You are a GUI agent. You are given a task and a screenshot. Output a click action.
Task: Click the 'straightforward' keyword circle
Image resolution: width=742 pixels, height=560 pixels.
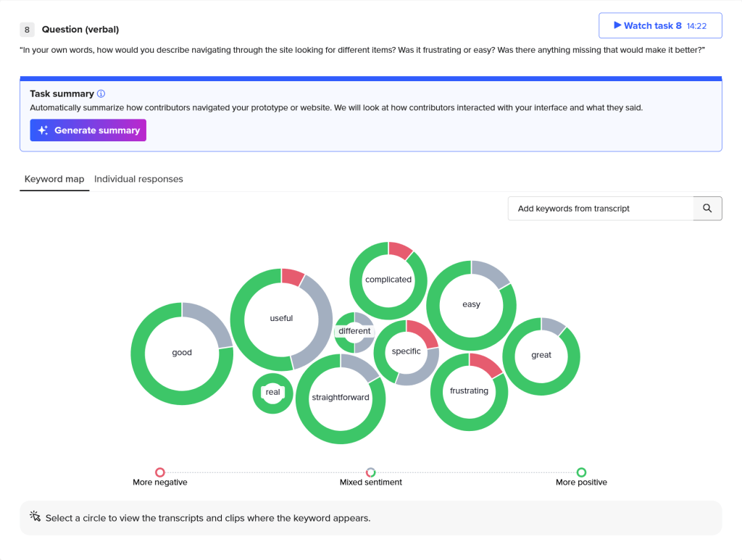341,398
